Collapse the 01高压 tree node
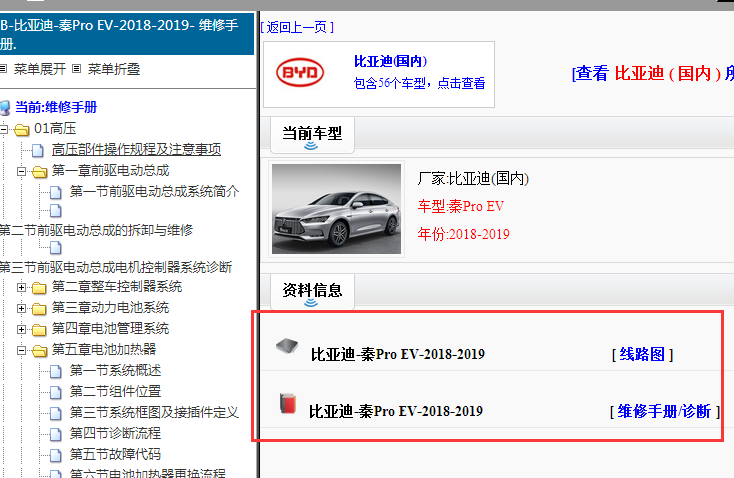This screenshot has height=478, width=734. pyautogui.click(x=4, y=129)
